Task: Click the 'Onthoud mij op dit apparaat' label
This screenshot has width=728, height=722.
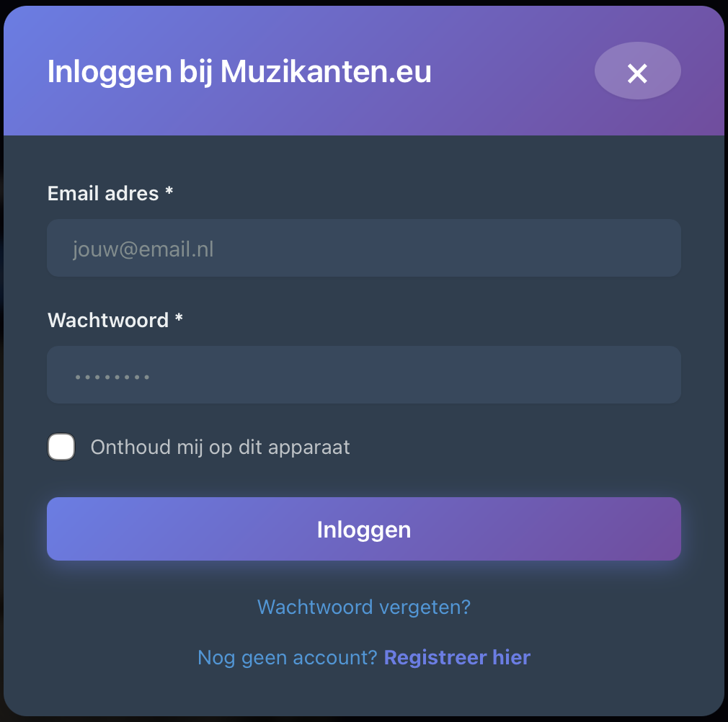Action: [220, 447]
